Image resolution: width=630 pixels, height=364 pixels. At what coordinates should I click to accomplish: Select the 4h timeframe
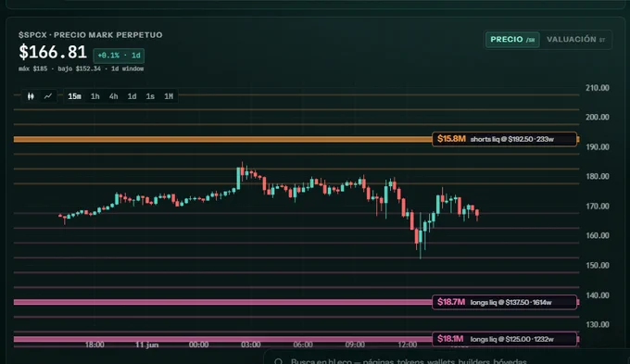coord(113,96)
